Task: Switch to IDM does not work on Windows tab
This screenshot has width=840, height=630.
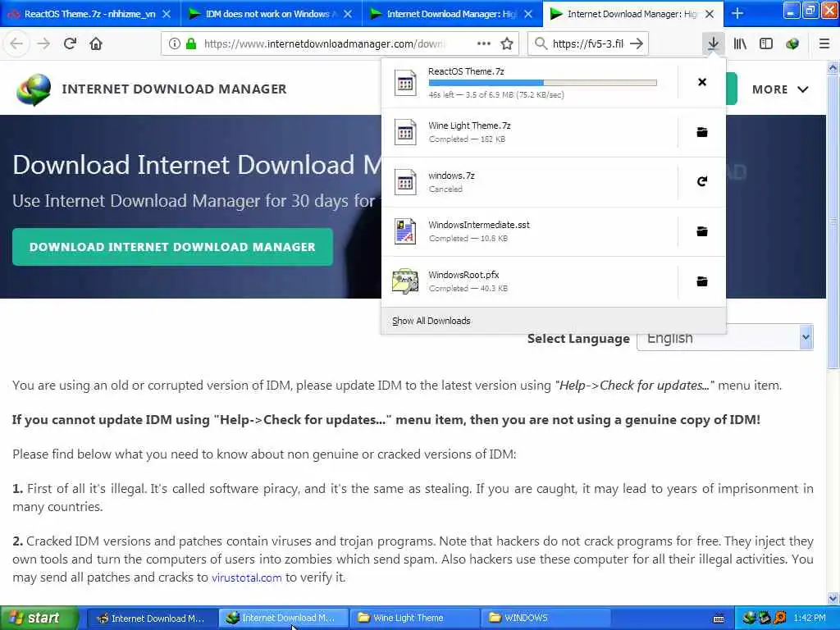Action: pos(271,14)
